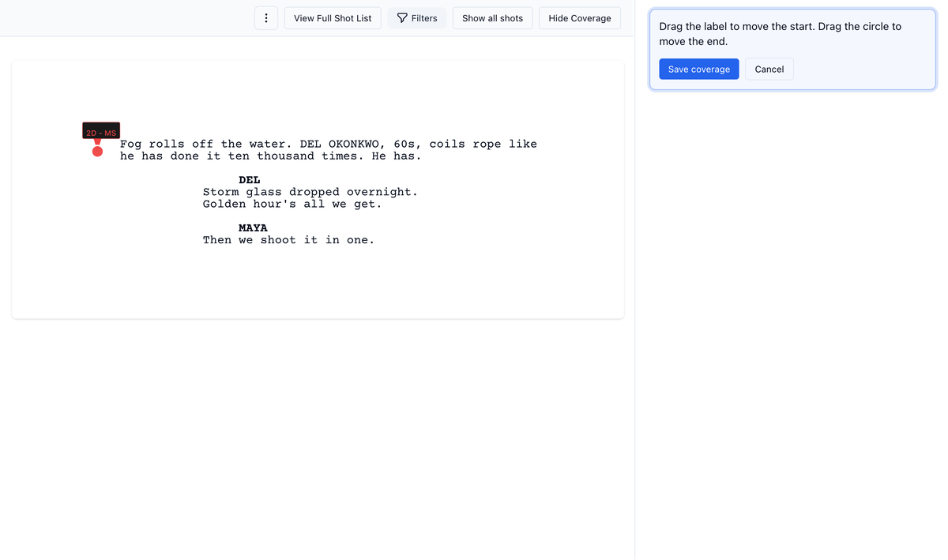Viewport: 948px width, 560px height.
Task: Toggle Hide Coverage
Action: [x=580, y=18]
